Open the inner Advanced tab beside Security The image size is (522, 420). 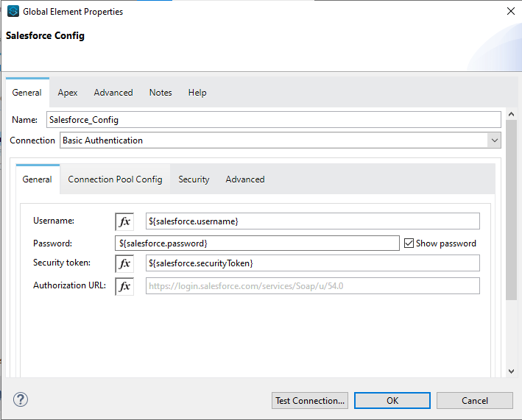tap(245, 179)
